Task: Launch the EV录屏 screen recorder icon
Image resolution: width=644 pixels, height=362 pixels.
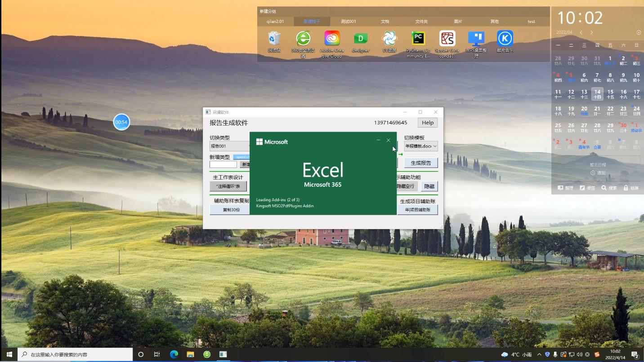Action: pos(389,39)
